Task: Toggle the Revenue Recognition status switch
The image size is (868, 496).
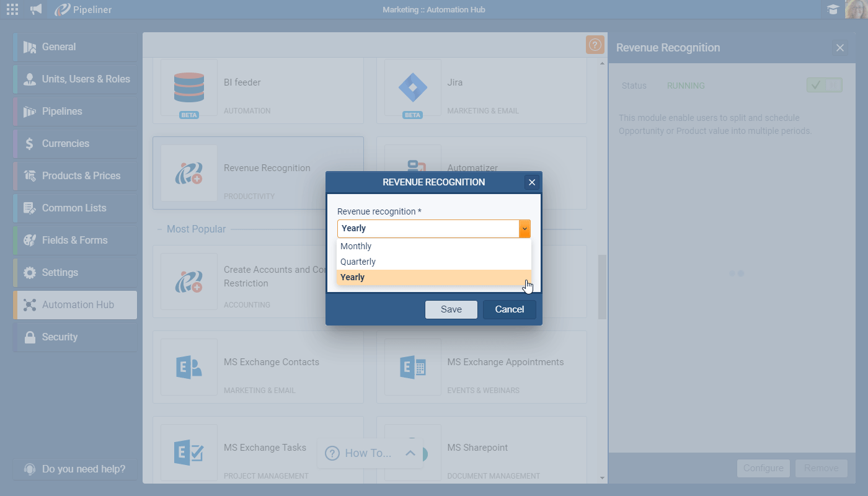Action: [824, 86]
